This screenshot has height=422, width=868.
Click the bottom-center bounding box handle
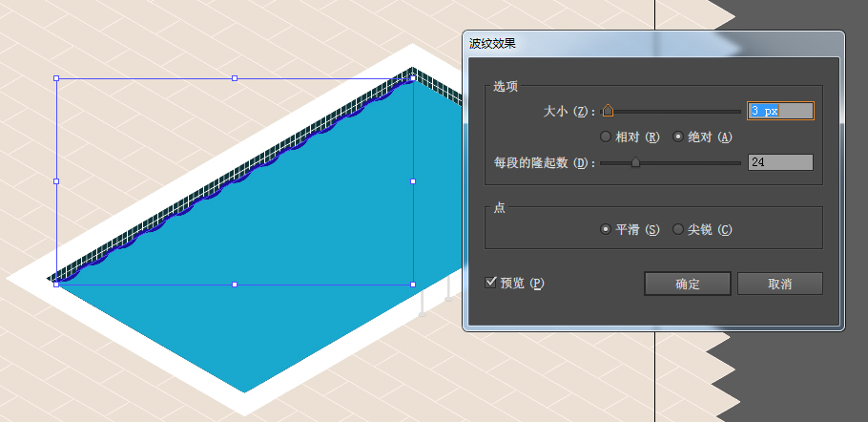[235, 284]
